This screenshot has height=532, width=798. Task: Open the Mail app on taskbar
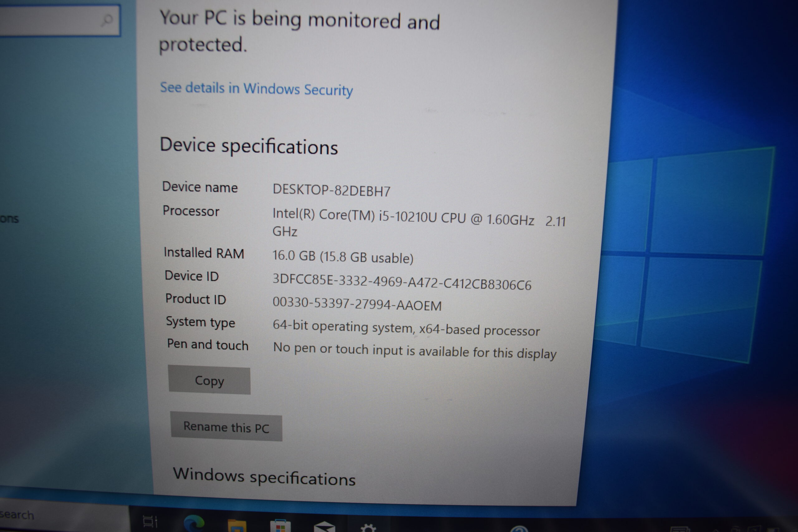[x=325, y=527]
